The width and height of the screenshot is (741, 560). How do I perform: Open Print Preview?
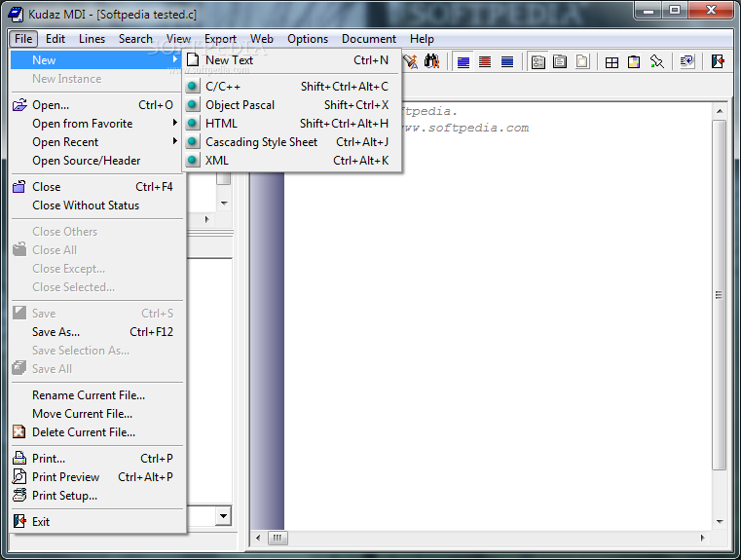pos(96,477)
